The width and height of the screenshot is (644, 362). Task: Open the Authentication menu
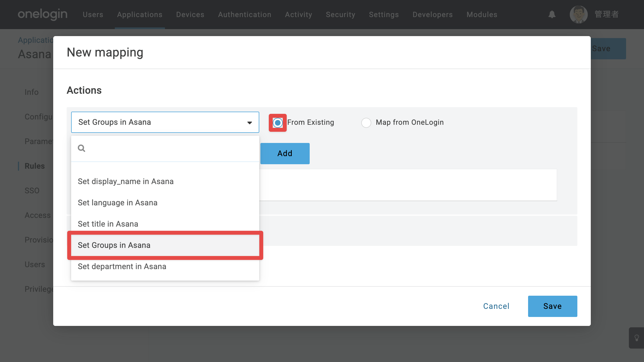[245, 14]
